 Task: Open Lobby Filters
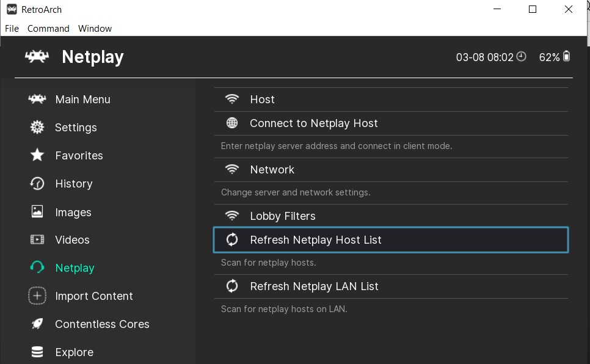282,216
